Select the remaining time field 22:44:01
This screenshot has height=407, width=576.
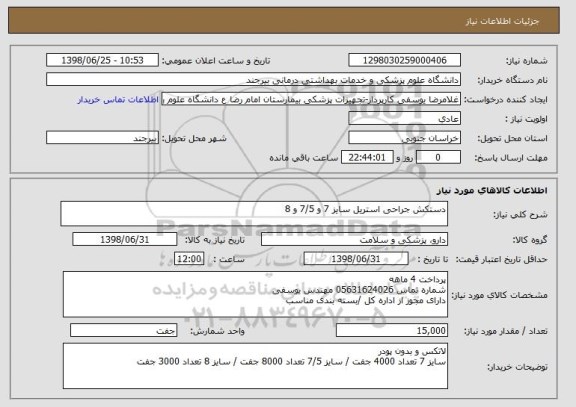[x=367, y=158]
